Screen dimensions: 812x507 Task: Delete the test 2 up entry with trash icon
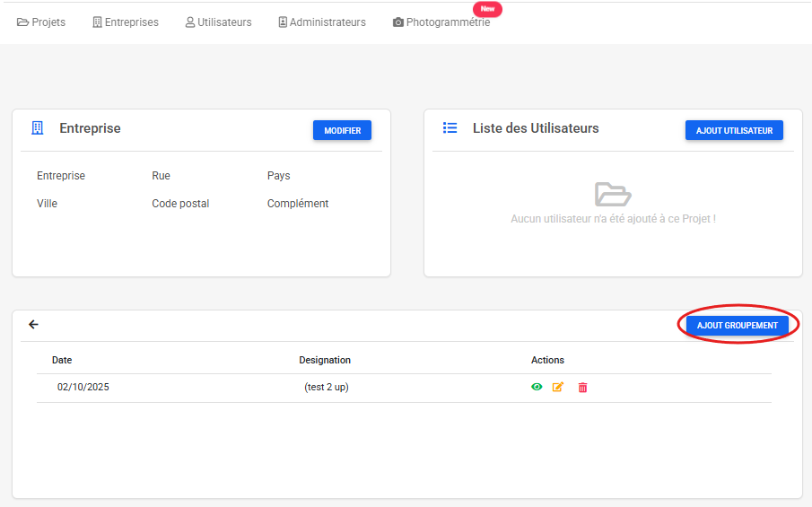[x=582, y=388]
